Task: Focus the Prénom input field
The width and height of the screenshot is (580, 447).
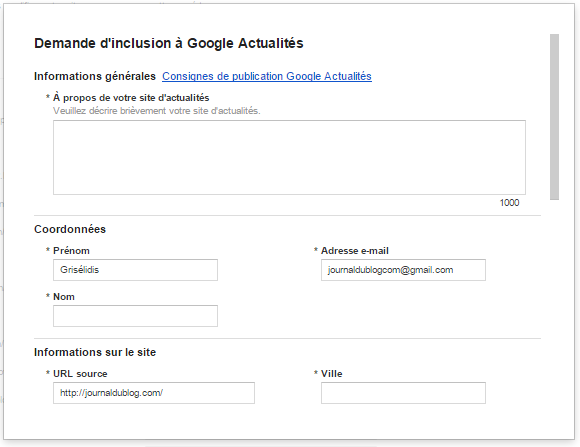Action: tap(135, 270)
